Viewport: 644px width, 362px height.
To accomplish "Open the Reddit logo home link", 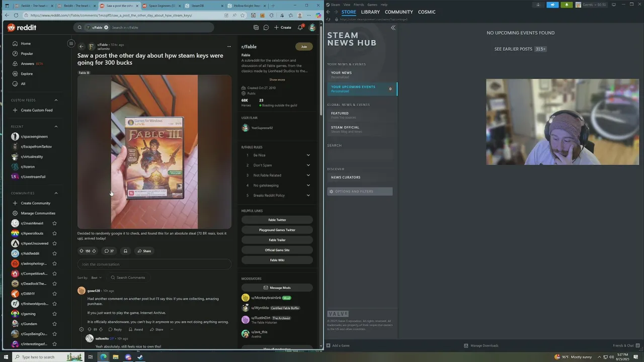I will [x=22, y=28].
